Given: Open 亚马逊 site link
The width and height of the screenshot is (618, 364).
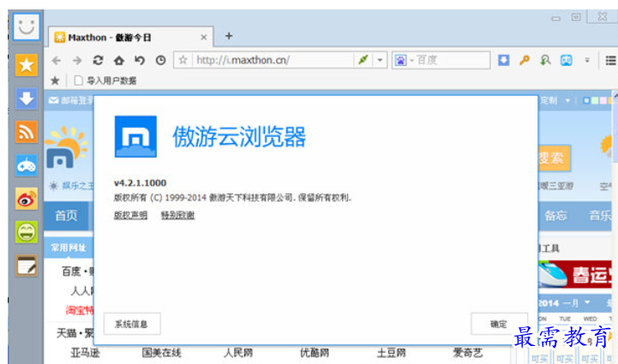Looking at the screenshot, I should pyautogui.click(x=85, y=353).
